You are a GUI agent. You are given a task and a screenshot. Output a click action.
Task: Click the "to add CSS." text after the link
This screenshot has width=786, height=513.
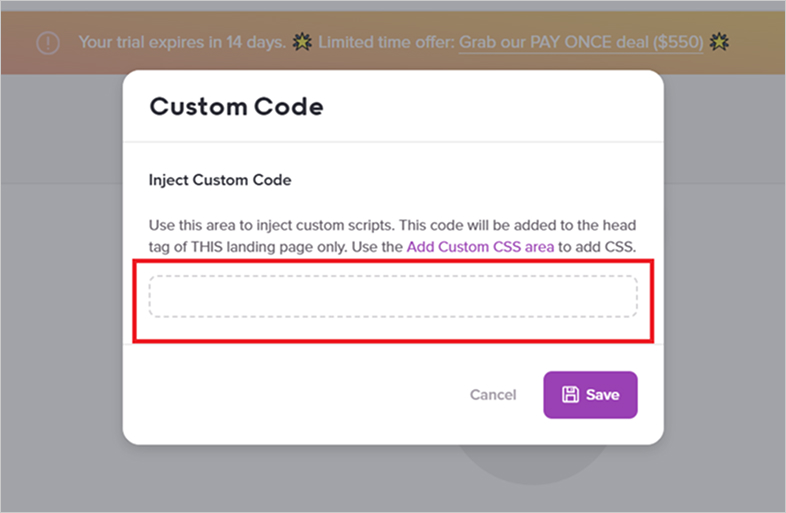(596, 246)
